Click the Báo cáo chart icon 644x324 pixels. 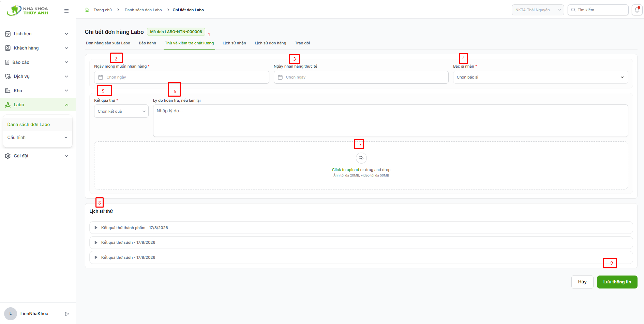7,62
